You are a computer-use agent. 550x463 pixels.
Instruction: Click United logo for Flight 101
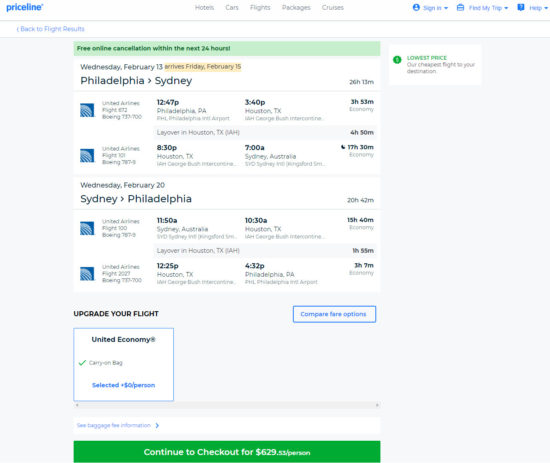[87, 156]
